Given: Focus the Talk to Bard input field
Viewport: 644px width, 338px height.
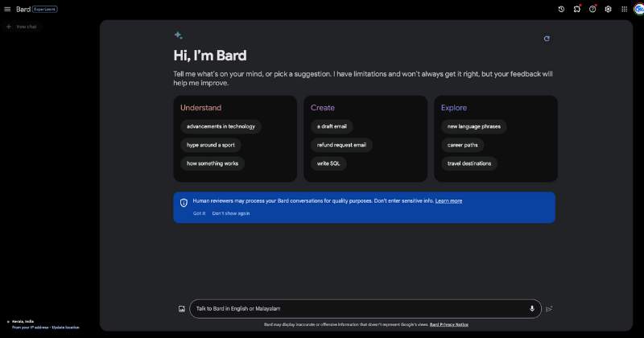Looking at the screenshot, I should click(365, 309).
